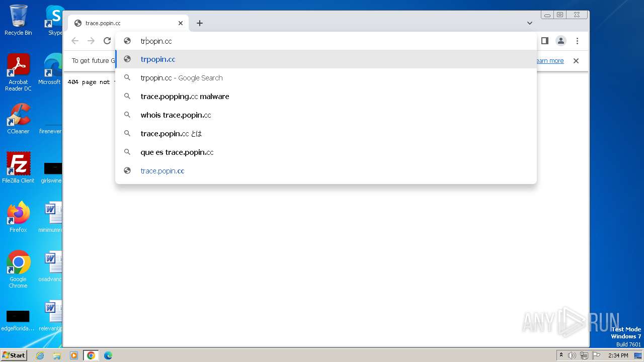
Task: Close the trace.popin.cc tab
Action: pos(181,23)
